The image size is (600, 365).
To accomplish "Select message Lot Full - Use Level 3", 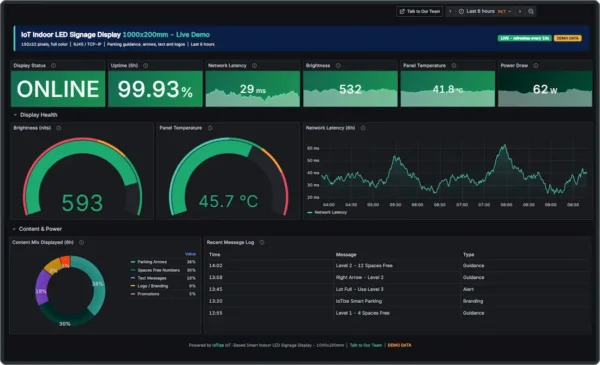I will click(x=359, y=289).
